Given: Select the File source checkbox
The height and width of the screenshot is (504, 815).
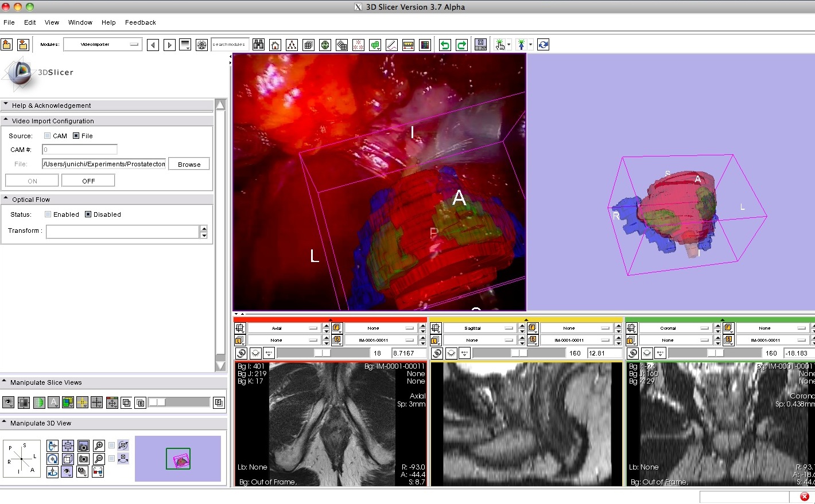Looking at the screenshot, I should (76, 136).
